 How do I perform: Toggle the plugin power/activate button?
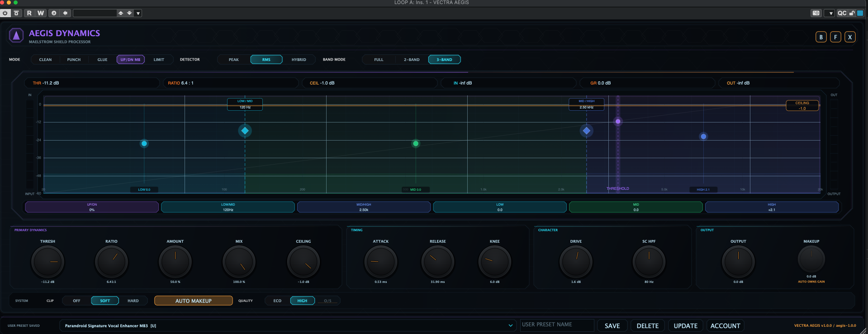[x=5, y=13]
